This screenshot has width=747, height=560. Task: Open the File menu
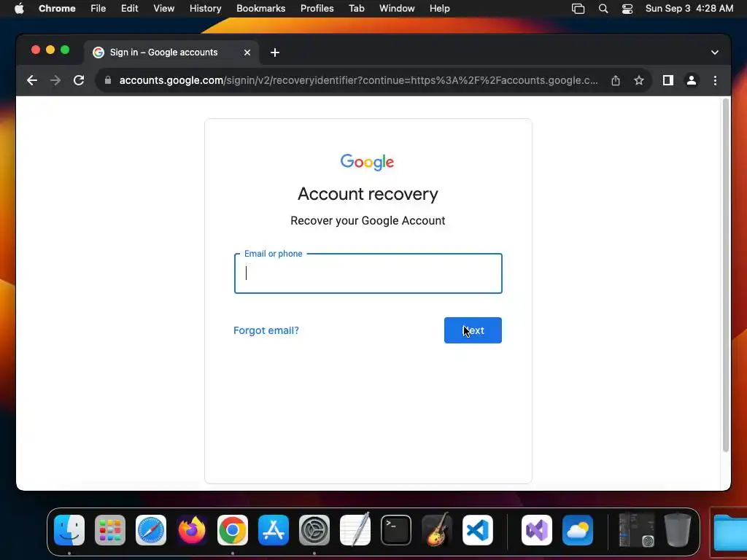pyautogui.click(x=98, y=9)
